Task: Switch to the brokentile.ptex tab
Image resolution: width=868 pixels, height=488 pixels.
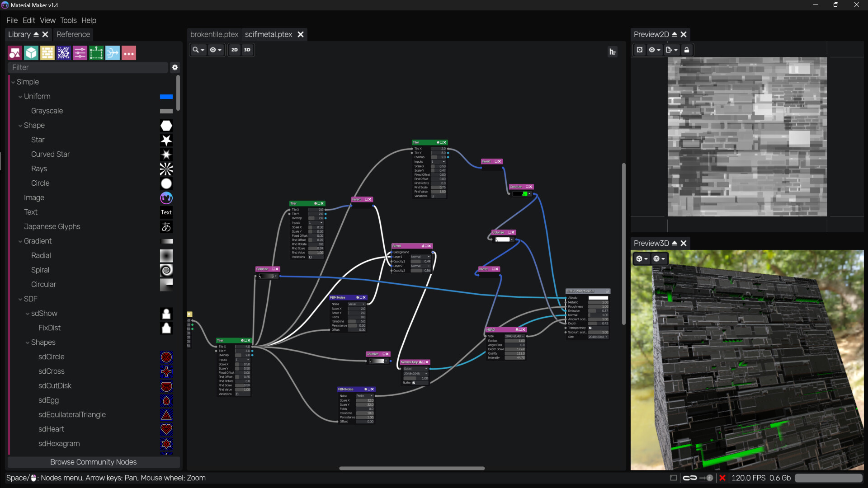Action: [x=214, y=34]
